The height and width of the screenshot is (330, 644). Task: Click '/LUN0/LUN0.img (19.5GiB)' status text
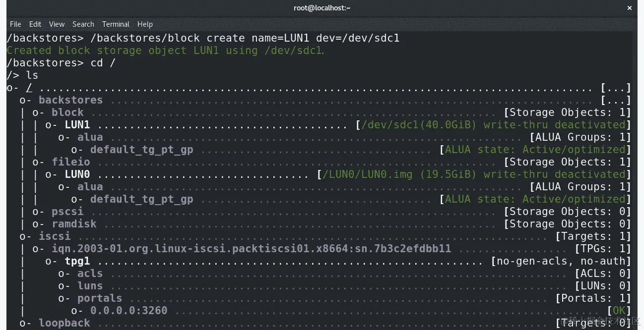point(399,174)
